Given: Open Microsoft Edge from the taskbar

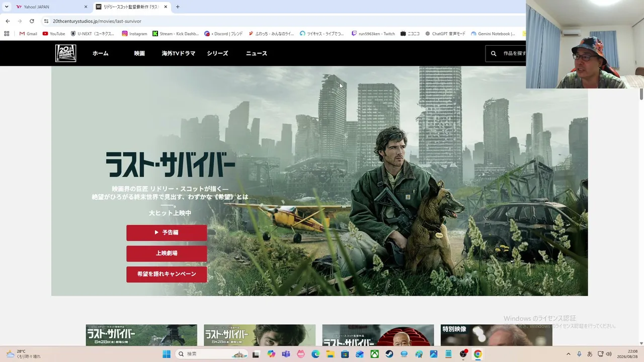Looking at the screenshot, I should point(315,354).
